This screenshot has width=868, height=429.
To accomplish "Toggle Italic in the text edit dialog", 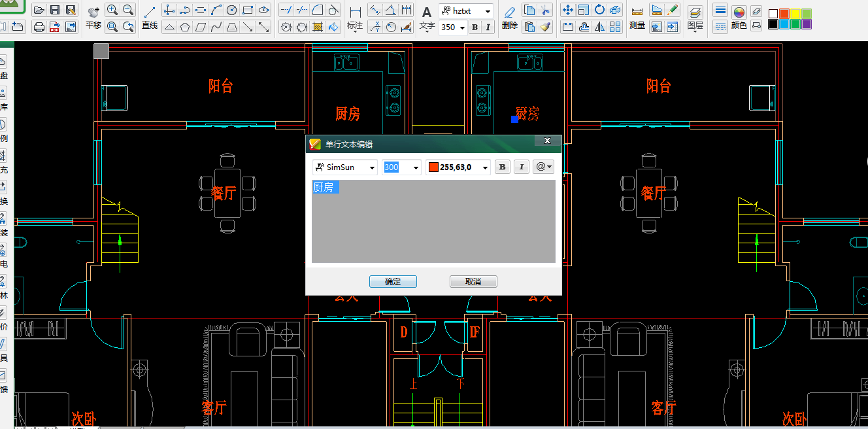I will tap(521, 167).
